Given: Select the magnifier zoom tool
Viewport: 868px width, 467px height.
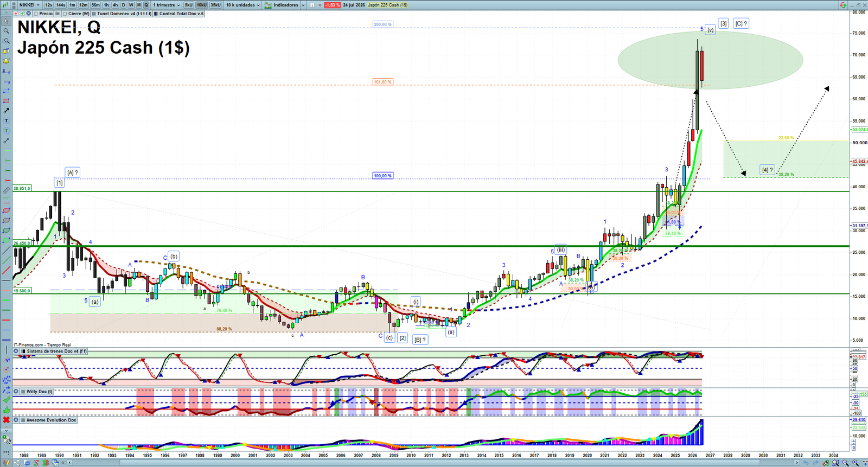Looking at the screenshot, I should click(6, 31).
